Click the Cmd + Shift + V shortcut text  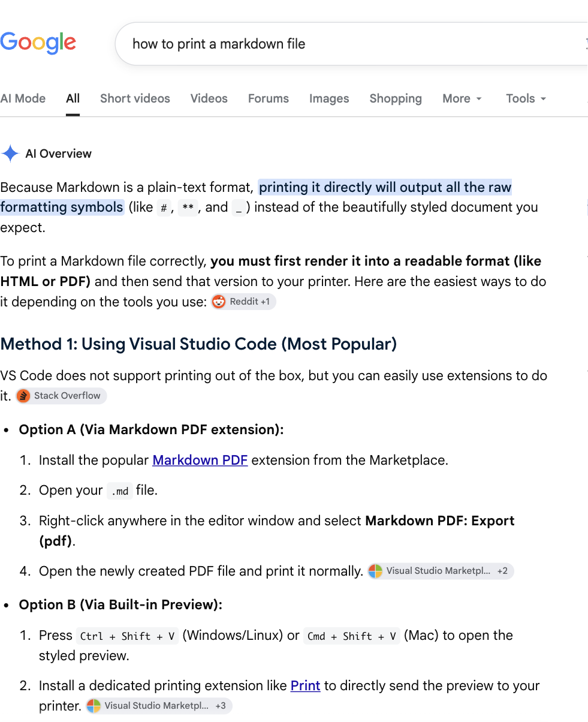click(352, 636)
